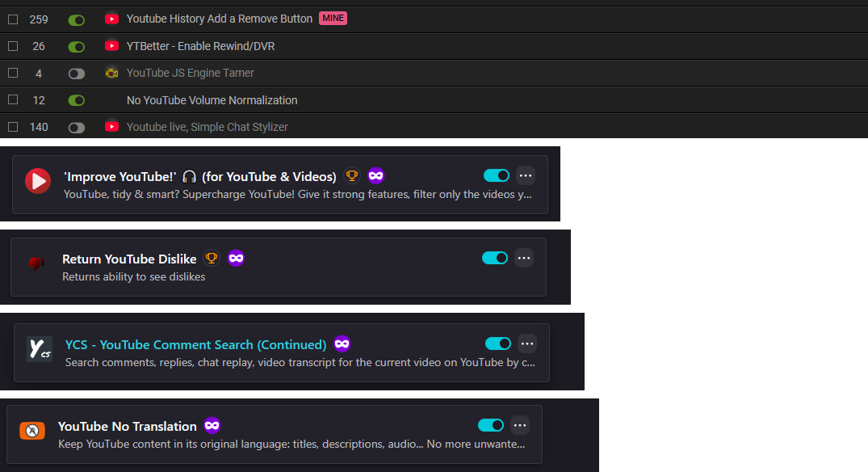The height and width of the screenshot is (472, 868).
Task: Turn off YCS - YouTube Comment Search extension
Action: tap(498, 343)
